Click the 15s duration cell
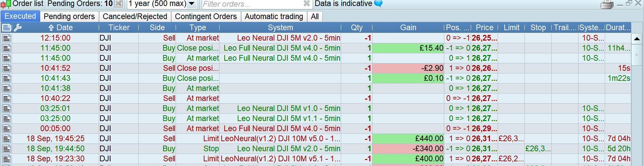Screen dimensions: 644x166 (618, 68)
